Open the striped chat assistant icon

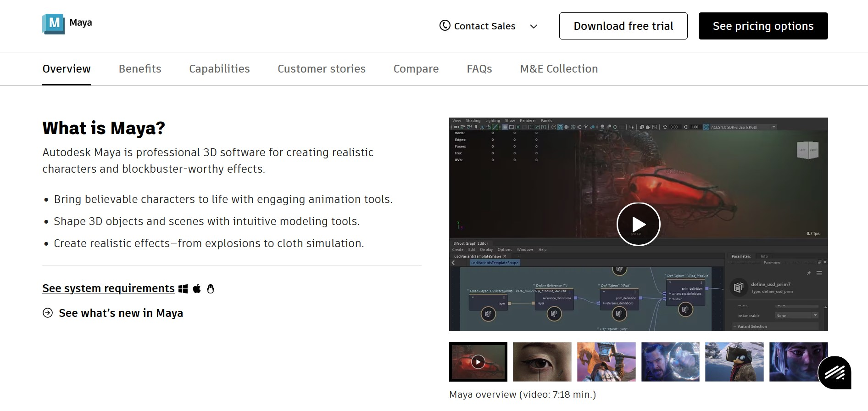pyautogui.click(x=835, y=372)
